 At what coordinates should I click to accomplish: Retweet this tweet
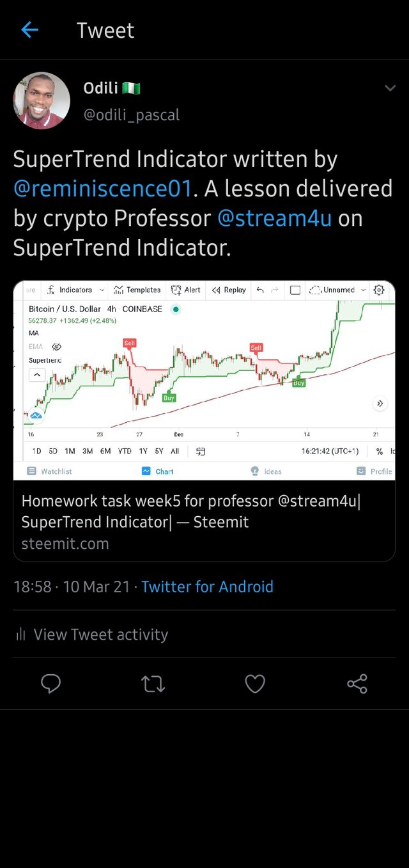153,684
